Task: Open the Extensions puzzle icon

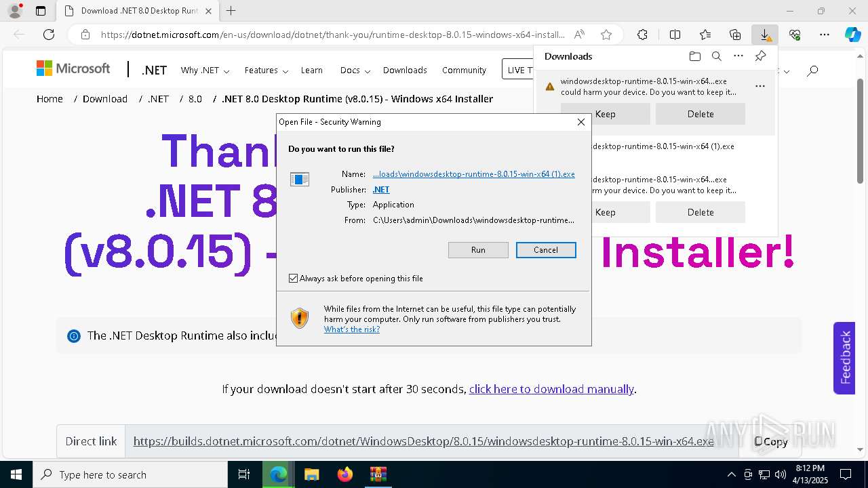Action: [642, 35]
